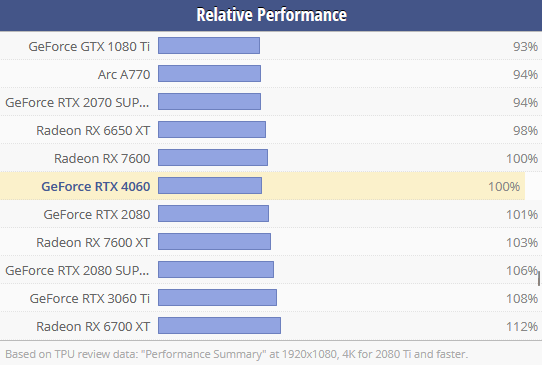The width and height of the screenshot is (542, 365).
Task: Select the Radeon RX 7600 label
Action: pyautogui.click(x=102, y=158)
